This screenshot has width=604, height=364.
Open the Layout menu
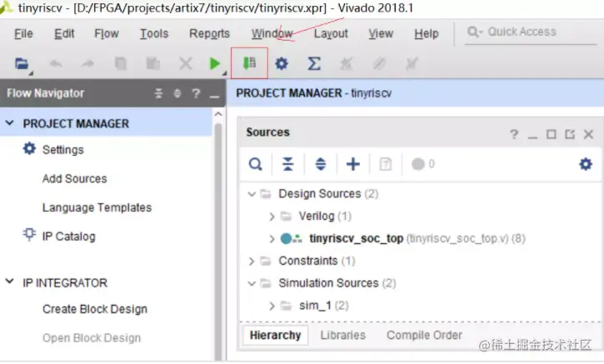coord(331,34)
